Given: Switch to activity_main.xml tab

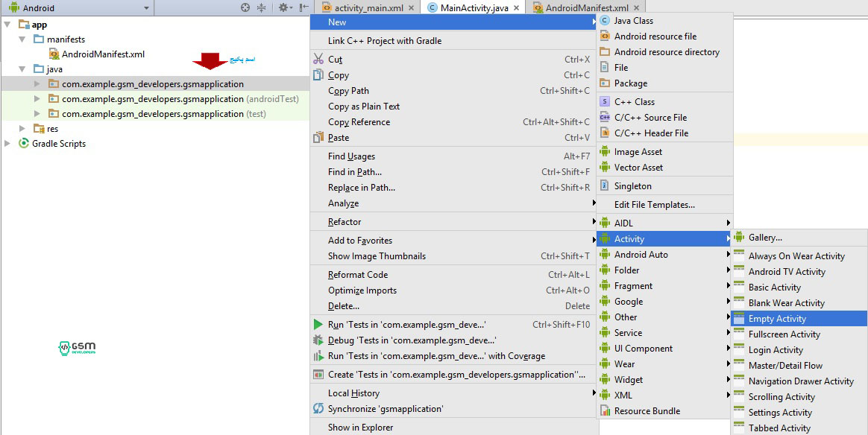Looking at the screenshot, I should coord(368,7).
